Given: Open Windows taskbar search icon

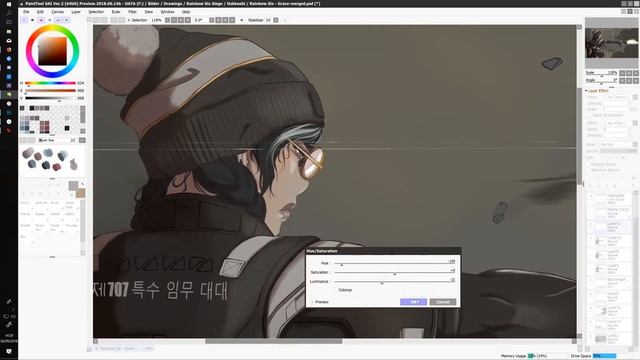Looking at the screenshot, I should [x=9, y=13].
